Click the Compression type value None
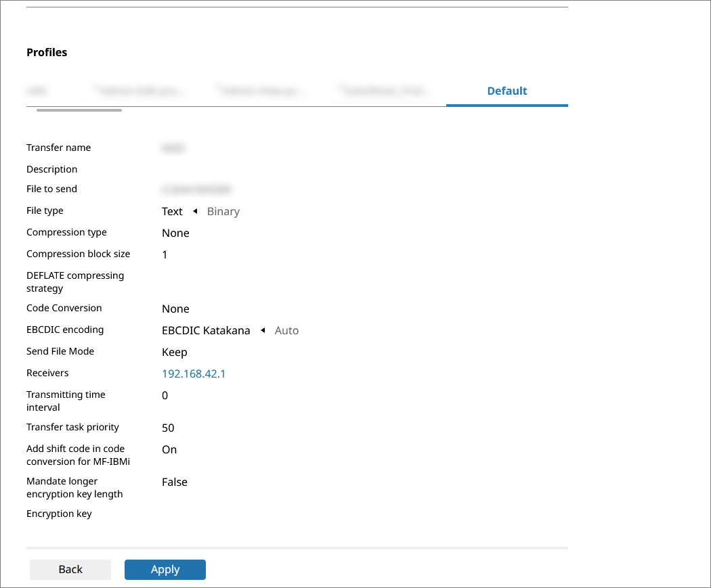 point(175,233)
